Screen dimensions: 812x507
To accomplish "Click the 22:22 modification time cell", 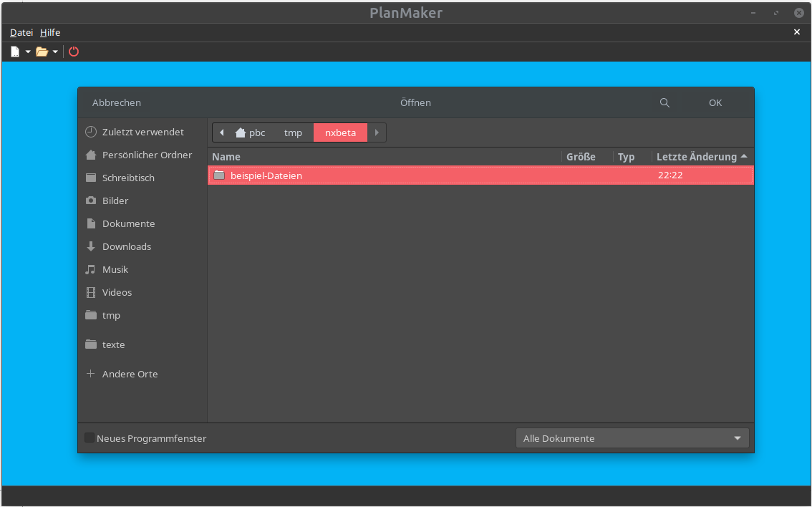I will pos(670,175).
